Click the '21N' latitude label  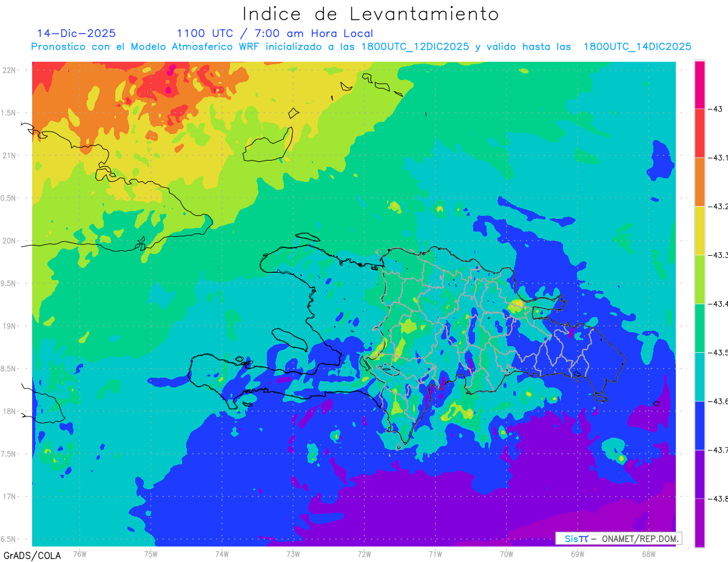tap(10, 155)
